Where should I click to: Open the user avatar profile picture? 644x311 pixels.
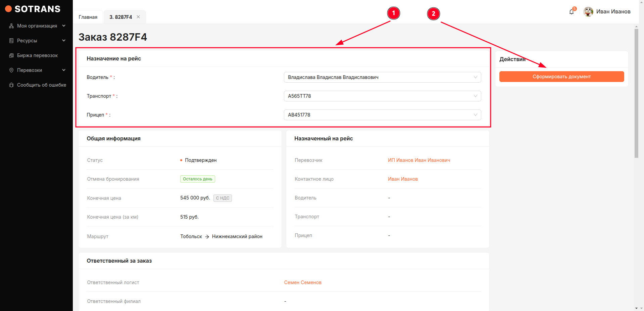[x=588, y=12]
